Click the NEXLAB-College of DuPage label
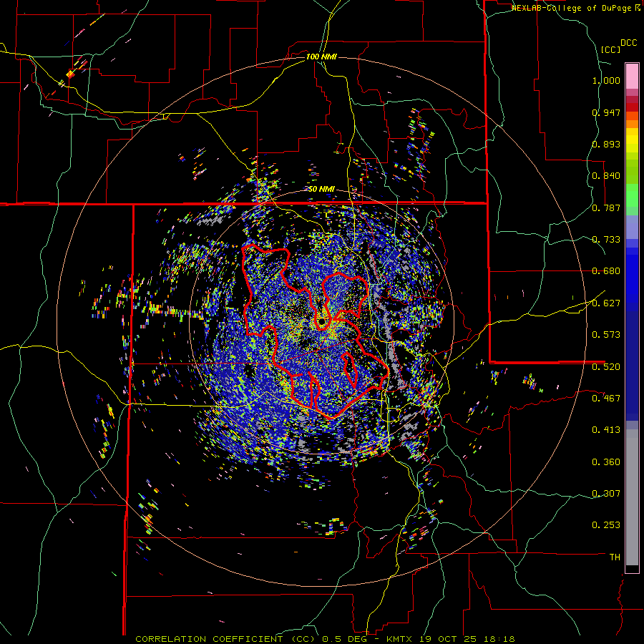Image resolution: width=644 pixels, height=644 pixels. (572, 8)
